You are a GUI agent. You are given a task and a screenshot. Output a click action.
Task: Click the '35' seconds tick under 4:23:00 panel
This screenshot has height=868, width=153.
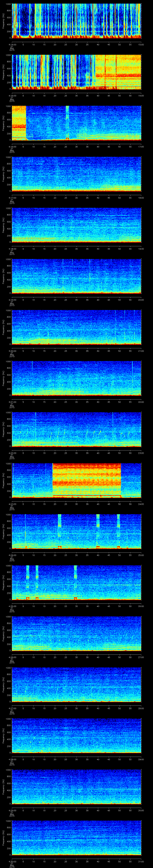(x=87, y=504)
